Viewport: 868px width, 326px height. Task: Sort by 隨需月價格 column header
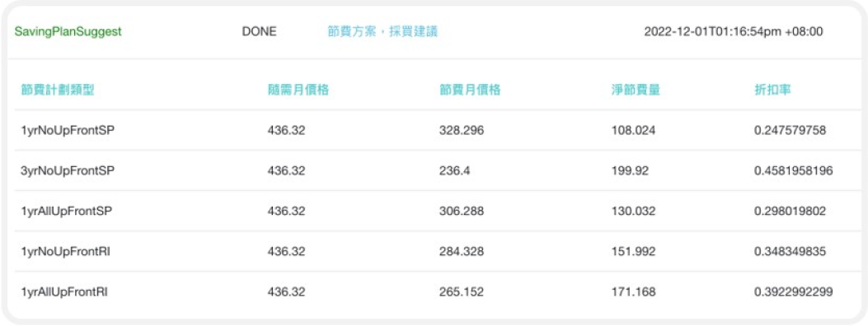click(x=298, y=90)
